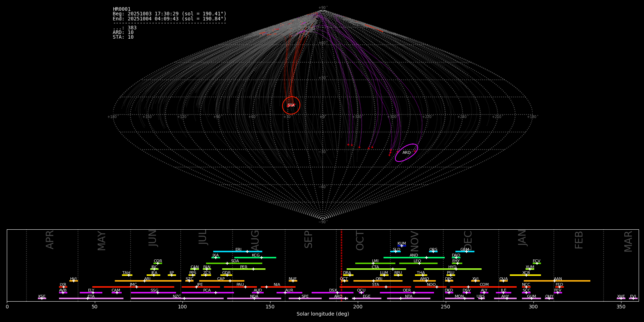Click the magenta ARD radiant ellipse
Viewport: 644px width, 322px height.
click(406, 153)
